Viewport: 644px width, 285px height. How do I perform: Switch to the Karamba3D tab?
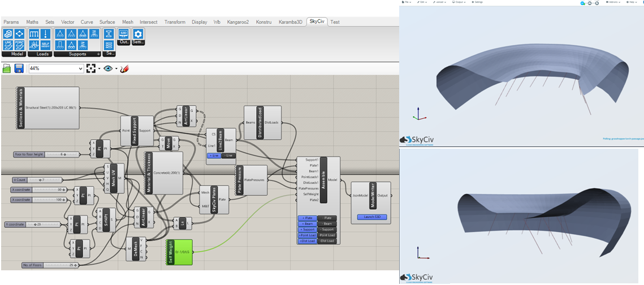click(291, 22)
